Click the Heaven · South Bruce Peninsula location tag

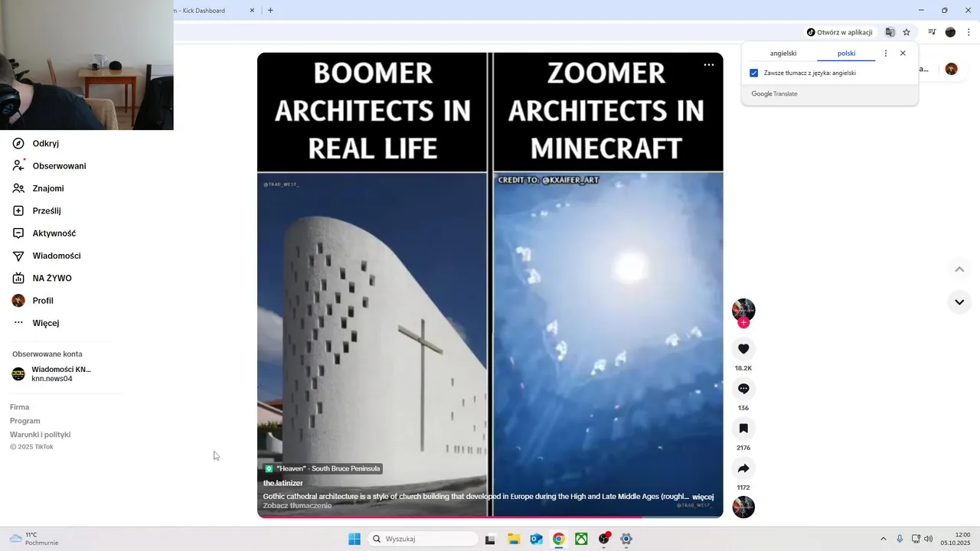tap(322, 468)
